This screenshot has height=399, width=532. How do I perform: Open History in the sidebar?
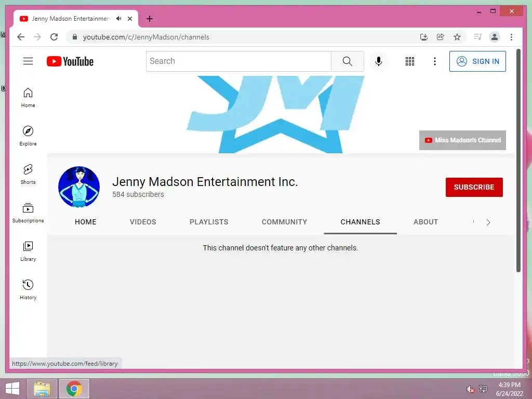pyautogui.click(x=28, y=289)
